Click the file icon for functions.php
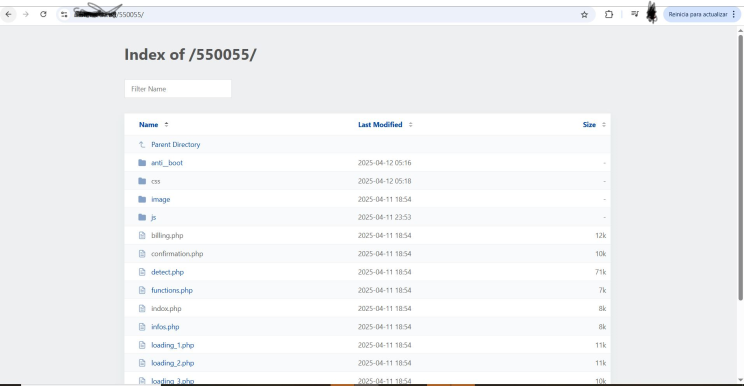 point(142,290)
